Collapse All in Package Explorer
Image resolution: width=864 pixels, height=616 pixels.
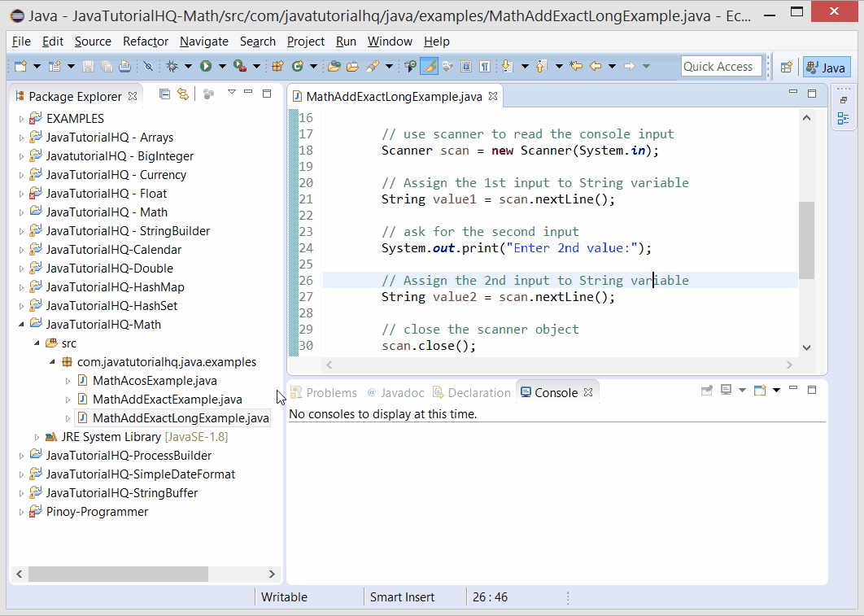(165, 94)
